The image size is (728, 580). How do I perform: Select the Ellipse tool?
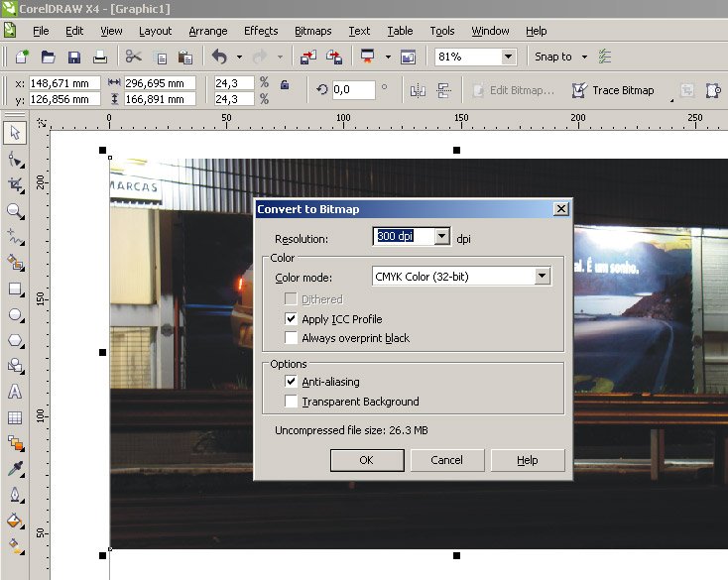(x=15, y=315)
